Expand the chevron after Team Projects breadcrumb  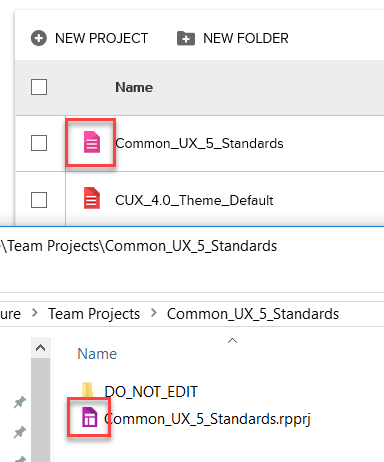pos(154,313)
